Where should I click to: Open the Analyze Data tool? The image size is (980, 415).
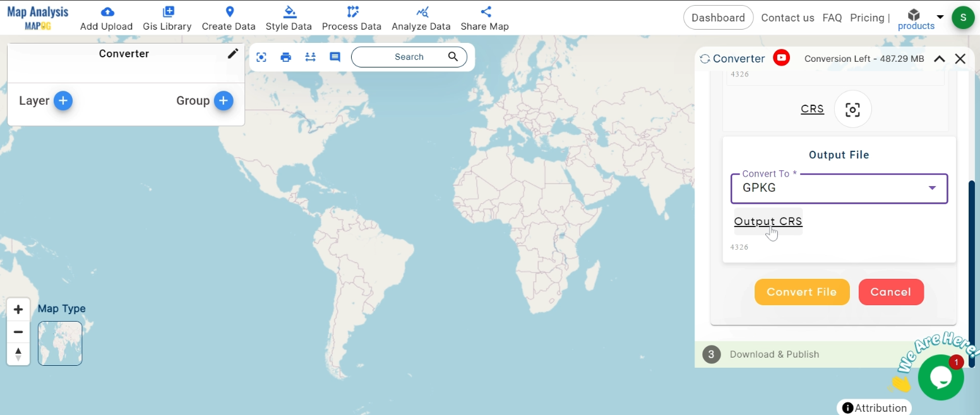[x=421, y=18]
